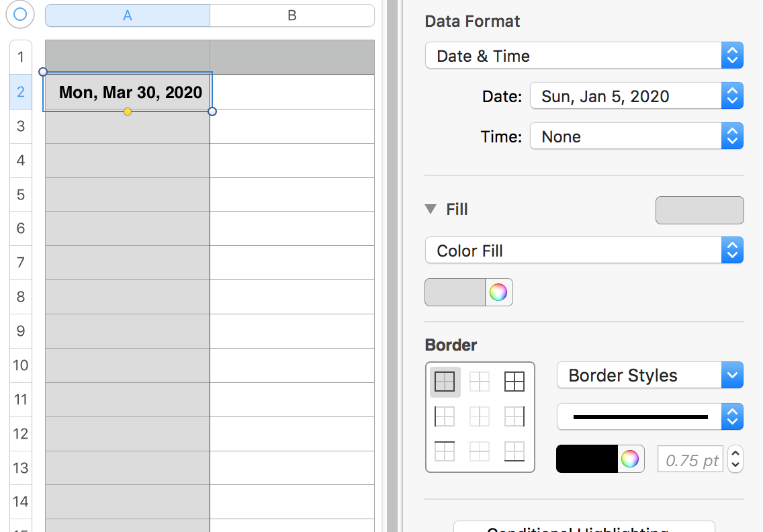This screenshot has height=532, width=763.
Task: Open the Border Styles dropdown
Action: click(x=649, y=375)
